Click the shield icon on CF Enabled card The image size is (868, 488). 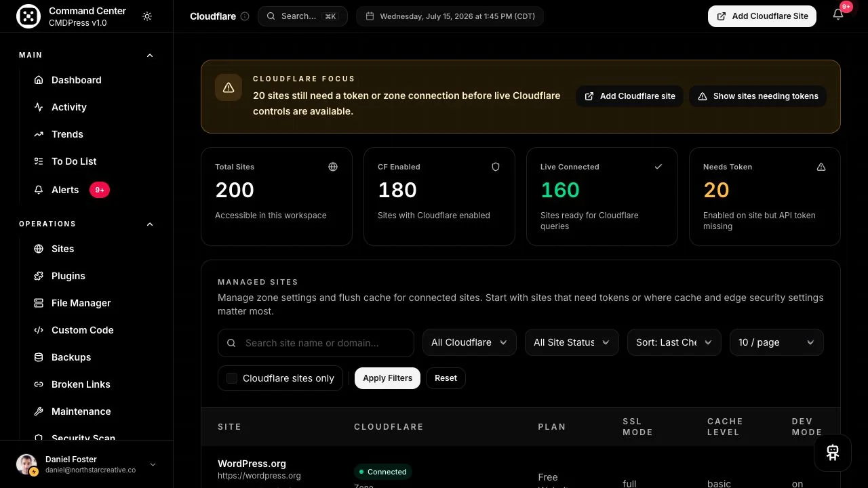pyautogui.click(x=496, y=167)
